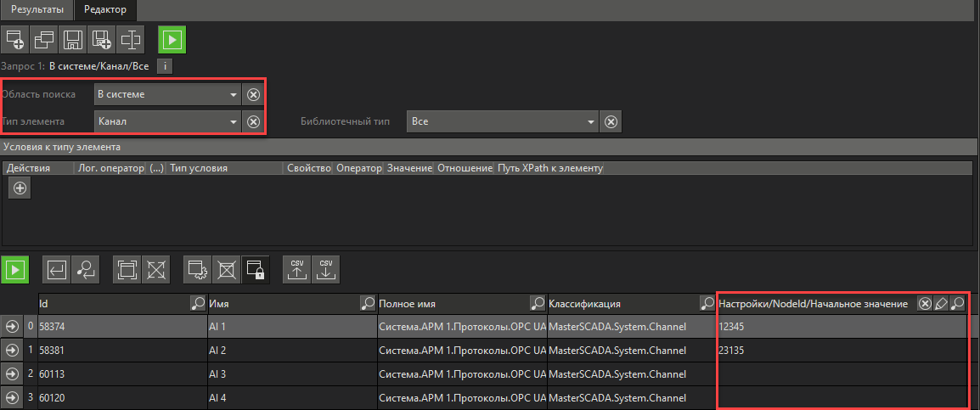Expand the 'Тип элемента' dropdown
The height and width of the screenshot is (410, 980).
pyautogui.click(x=234, y=121)
